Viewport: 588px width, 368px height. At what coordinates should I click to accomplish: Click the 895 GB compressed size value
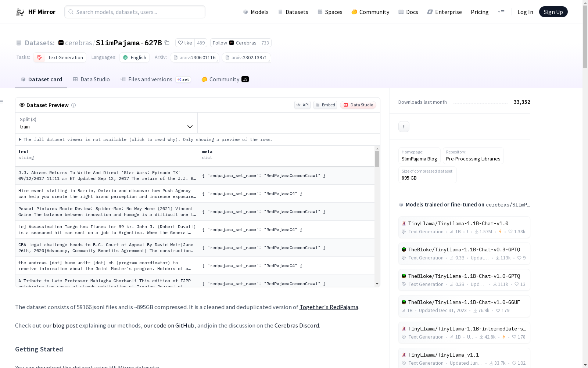tap(409, 178)
